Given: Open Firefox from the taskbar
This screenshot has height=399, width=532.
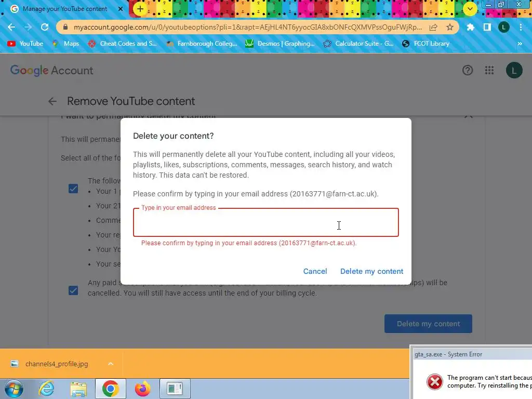Looking at the screenshot, I should point(142,389).
